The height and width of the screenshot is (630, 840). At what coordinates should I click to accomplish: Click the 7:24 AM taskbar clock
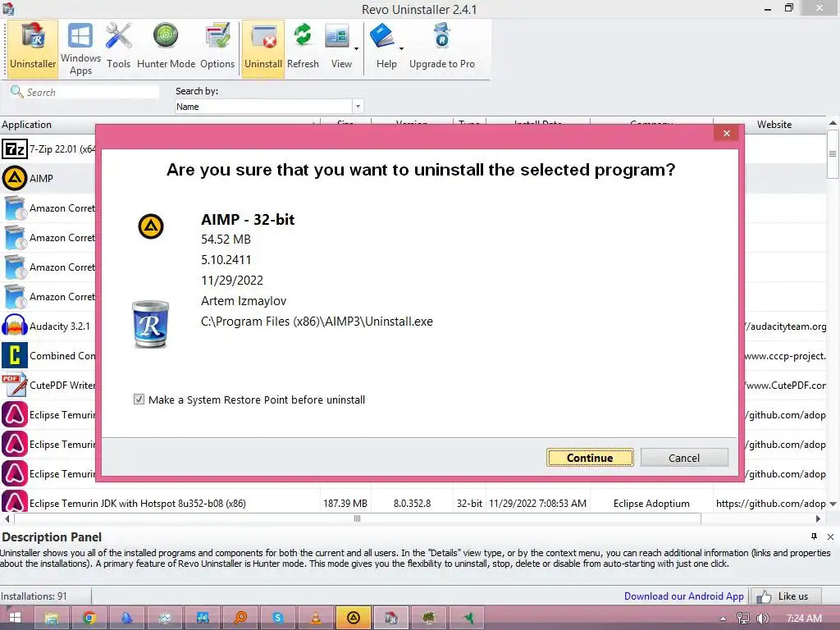click(804, 619)
